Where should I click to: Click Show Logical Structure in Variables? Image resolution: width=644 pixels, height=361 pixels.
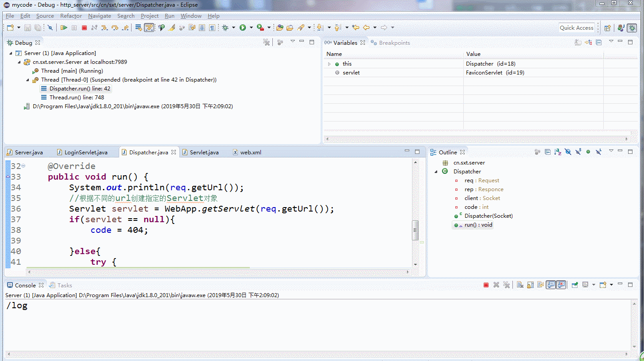click(588, 43)
